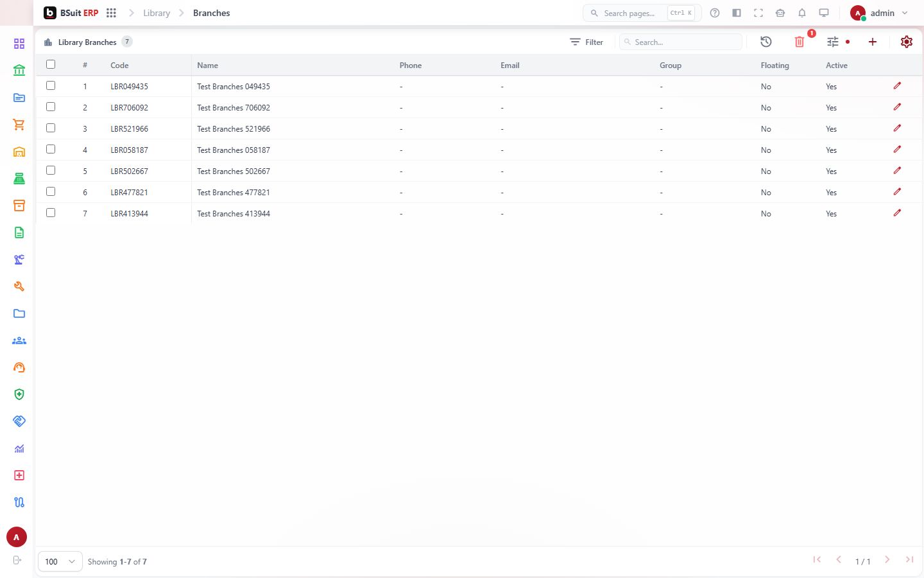Open the red medical cross module
This screenshot has height=578, width=924.
19,475
